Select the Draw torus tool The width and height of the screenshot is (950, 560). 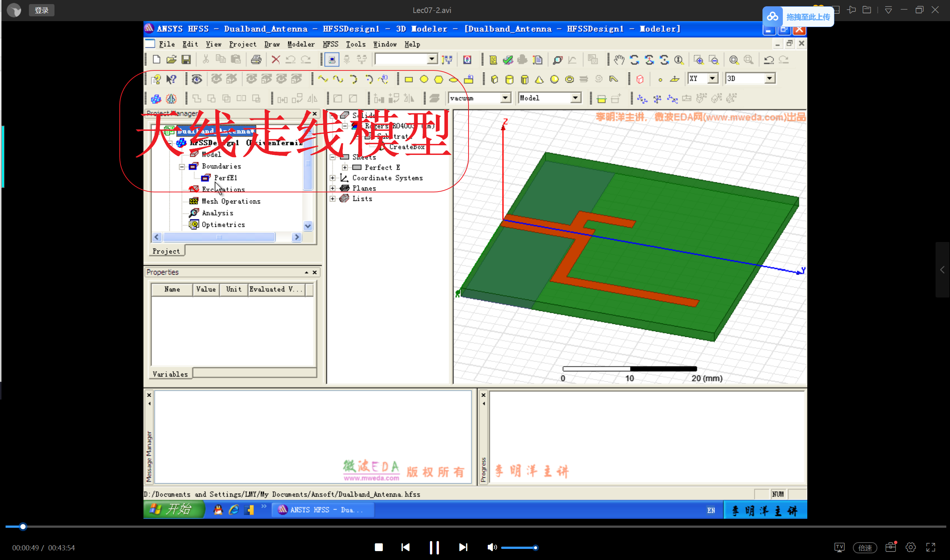tap(569, 79)
